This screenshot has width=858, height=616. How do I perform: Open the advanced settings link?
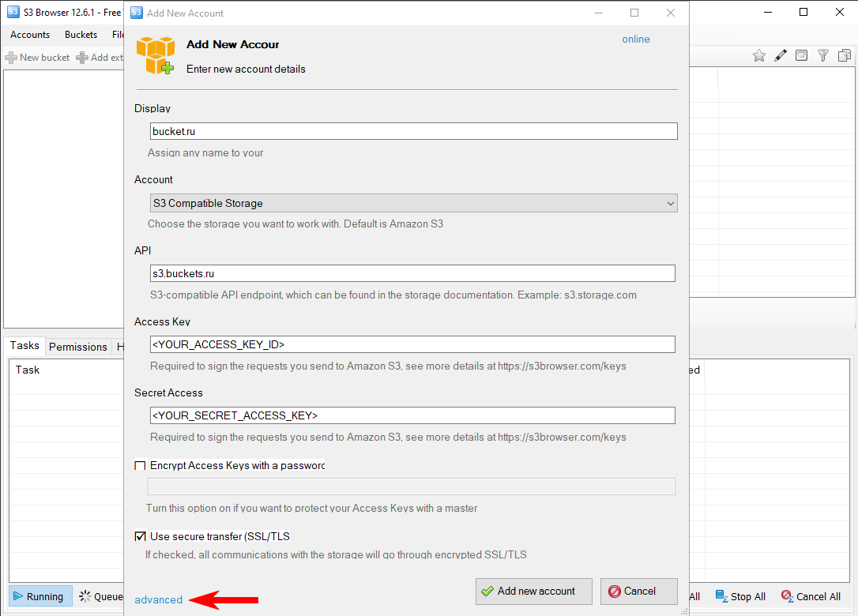tap(159, 599)
